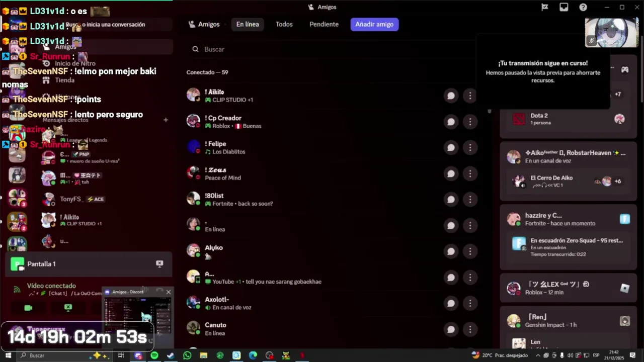Open more options for !80list
The image size is (644, 362).
pos(470,199)
